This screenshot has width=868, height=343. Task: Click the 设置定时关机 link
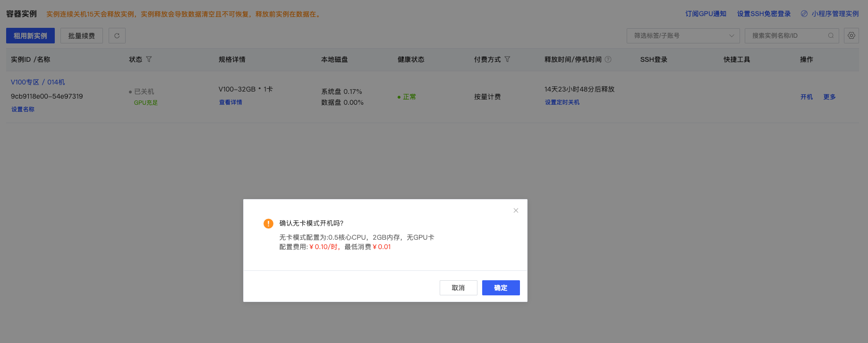pyautogui.click(x=562, y=102)
